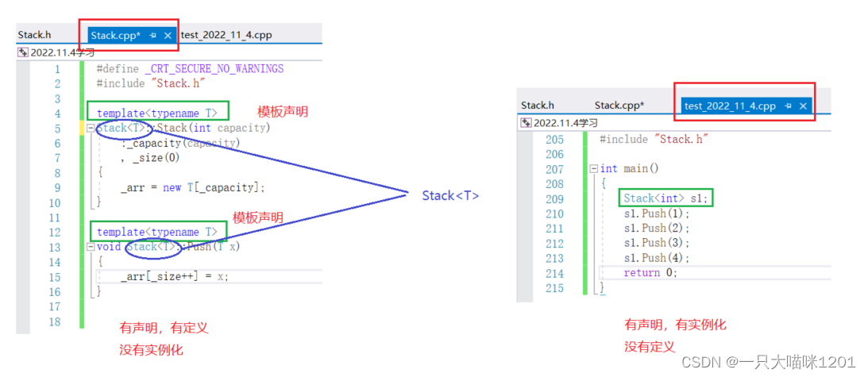Viewport: 868px width, 377px height.
Task: Pin icon on active test_2022_11_4.cpp tab
Action: click(x=789, y=106)
